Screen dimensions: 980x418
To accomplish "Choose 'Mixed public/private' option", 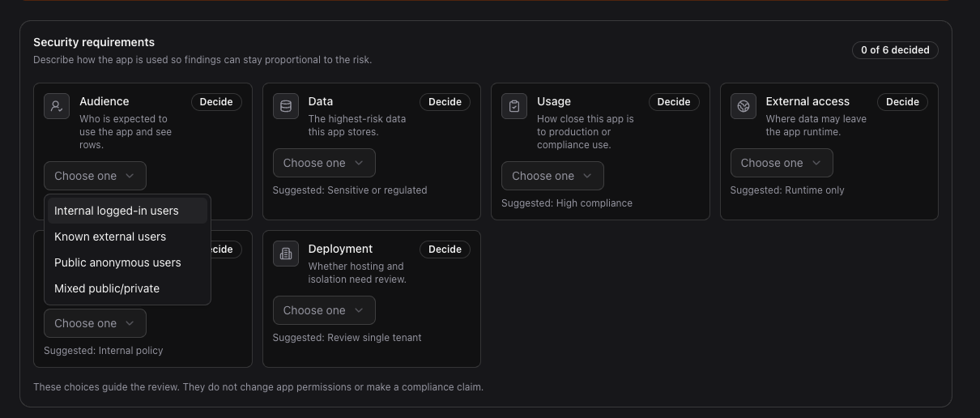I will [127, 288].
